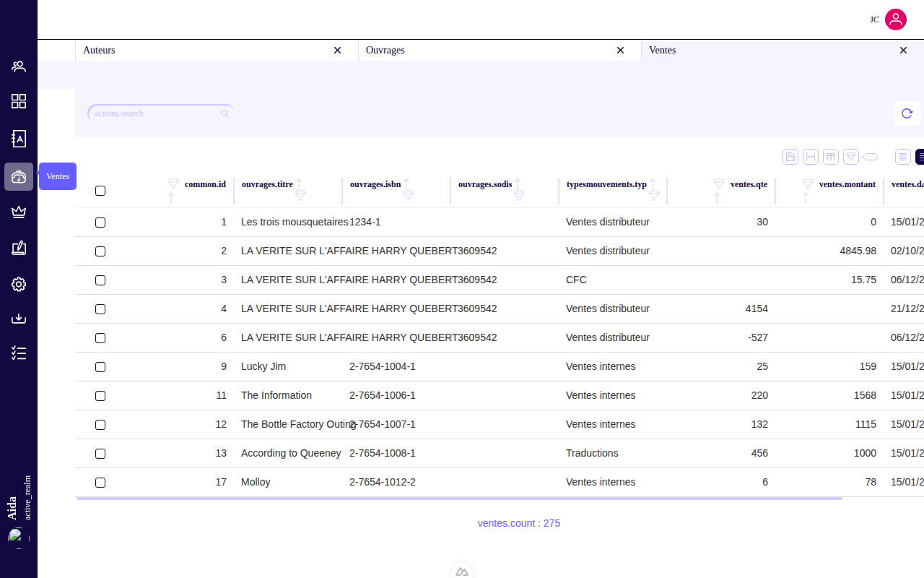
Task: Click the filter funnel on ouvrages.isbn column
Action: coord(409,195)
